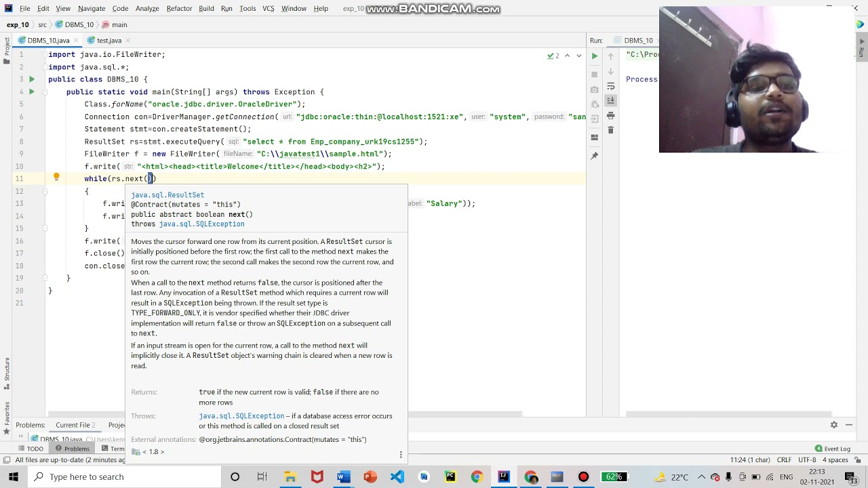Open Windows notification center

pos(853,477)
